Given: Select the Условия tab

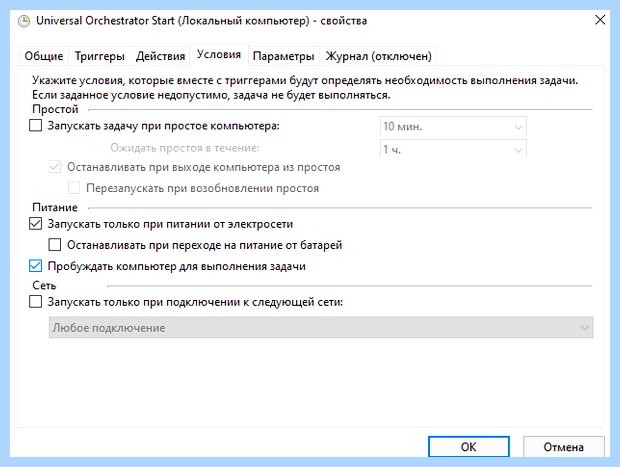Looking at the screenshot, I should coord(219,55).
